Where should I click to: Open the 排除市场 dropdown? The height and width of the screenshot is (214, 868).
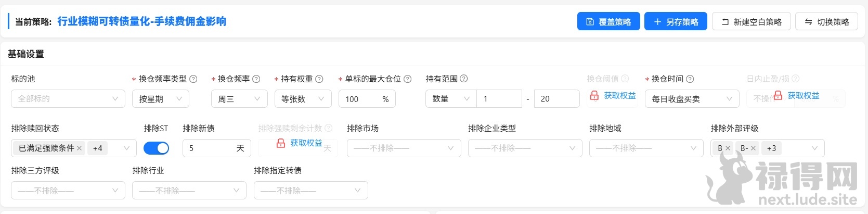click(404, 148)
